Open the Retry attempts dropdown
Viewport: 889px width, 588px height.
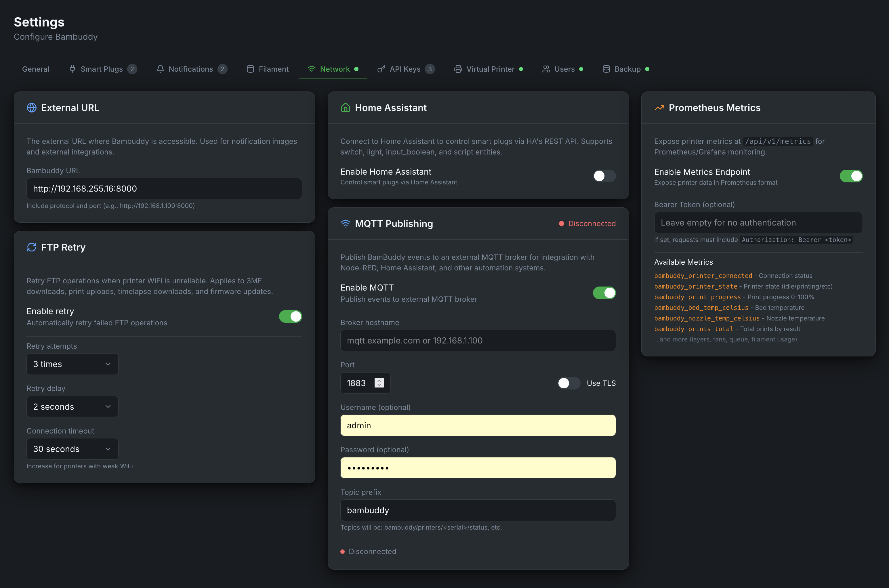point(73,364)
